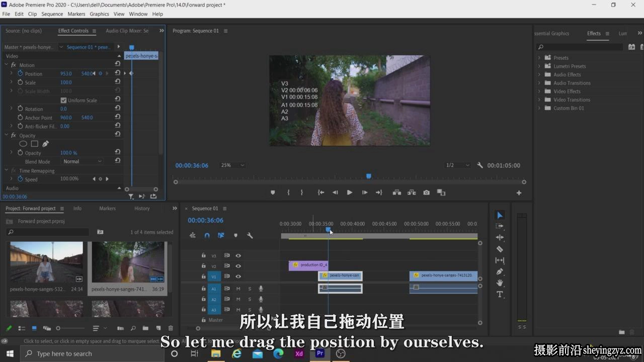Viewport: 644px width, 362px height.
Task: Click Export Frame camera icon
Action: click(427, 193)
